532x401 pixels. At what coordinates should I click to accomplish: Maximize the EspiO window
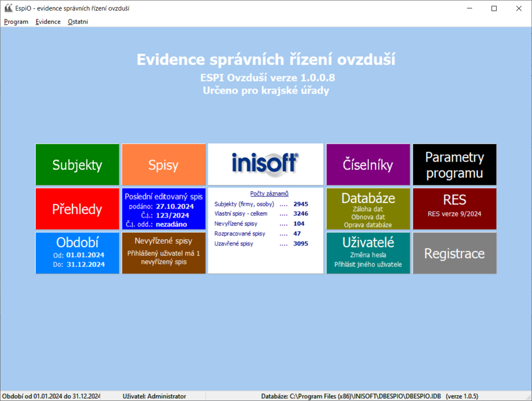click(494, 8)
